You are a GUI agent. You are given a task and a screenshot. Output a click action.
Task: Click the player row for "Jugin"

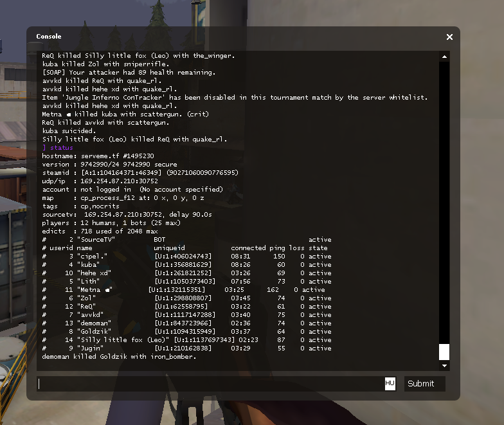coord(186,348)
